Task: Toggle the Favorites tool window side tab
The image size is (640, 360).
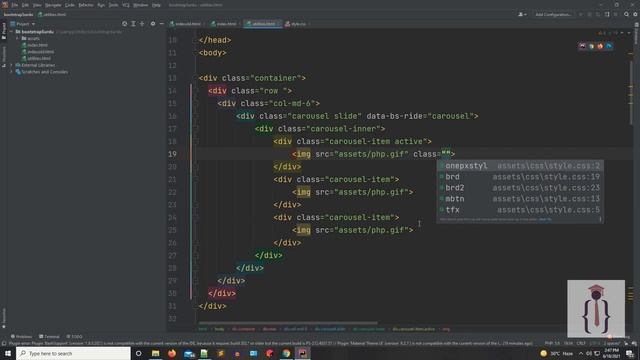Action: pos(4,318)
